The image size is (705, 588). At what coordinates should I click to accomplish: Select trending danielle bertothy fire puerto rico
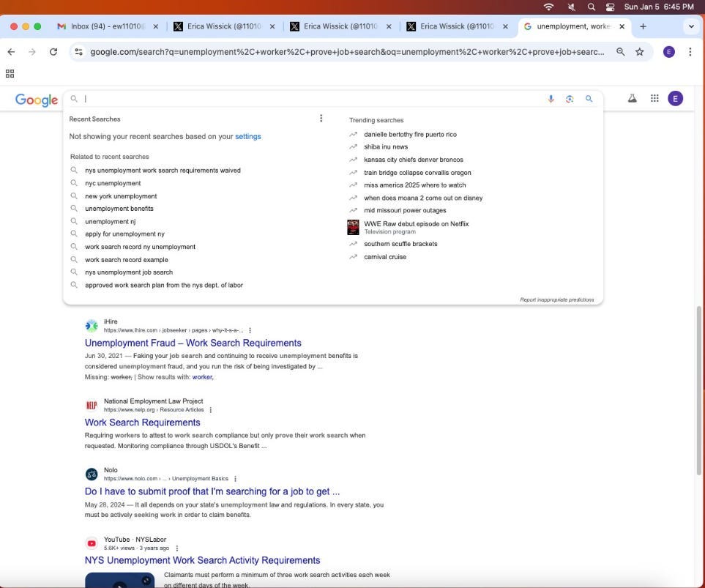[x=410, y=135]
